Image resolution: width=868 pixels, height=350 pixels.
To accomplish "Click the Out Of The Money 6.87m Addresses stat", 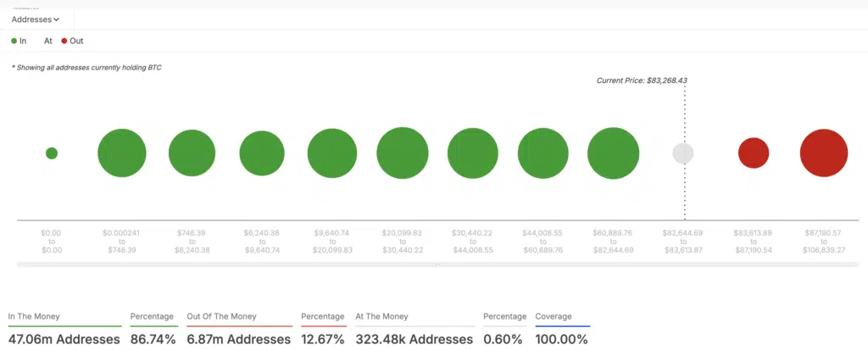I will pos(239,339).
